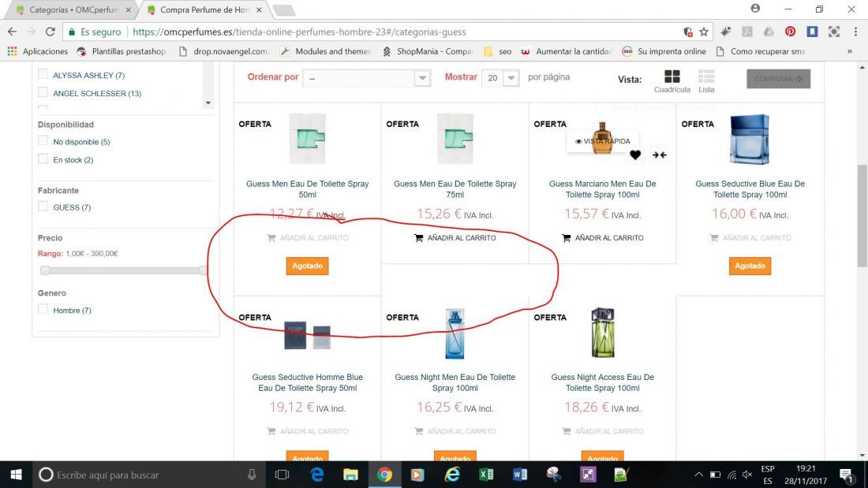
Task: Open Plantillas prestashop bookmark
Action: coord(122,51)
